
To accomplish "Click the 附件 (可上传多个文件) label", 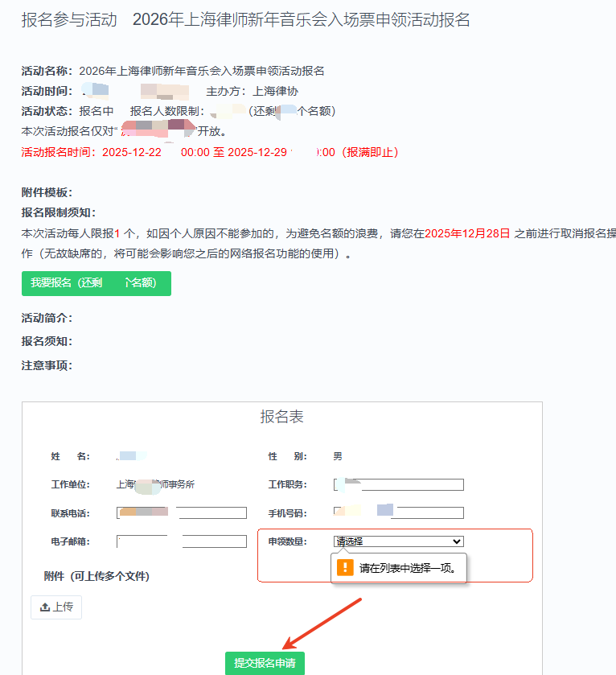I will (x=97, y=576).
